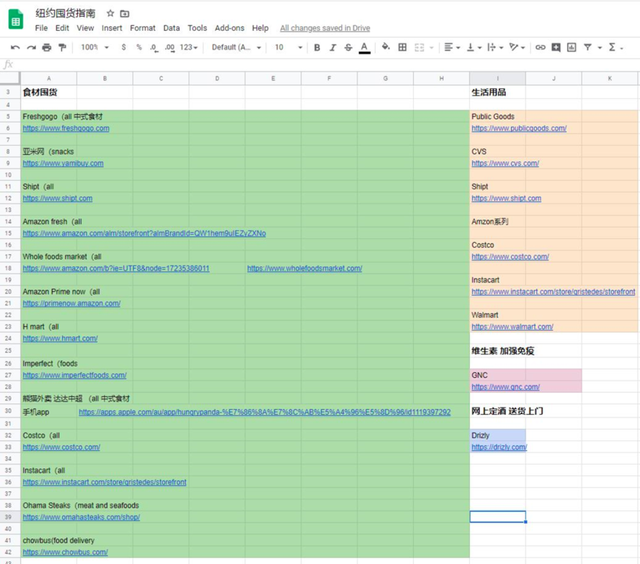Open the horizontal align dropdown

pos(452,48)
